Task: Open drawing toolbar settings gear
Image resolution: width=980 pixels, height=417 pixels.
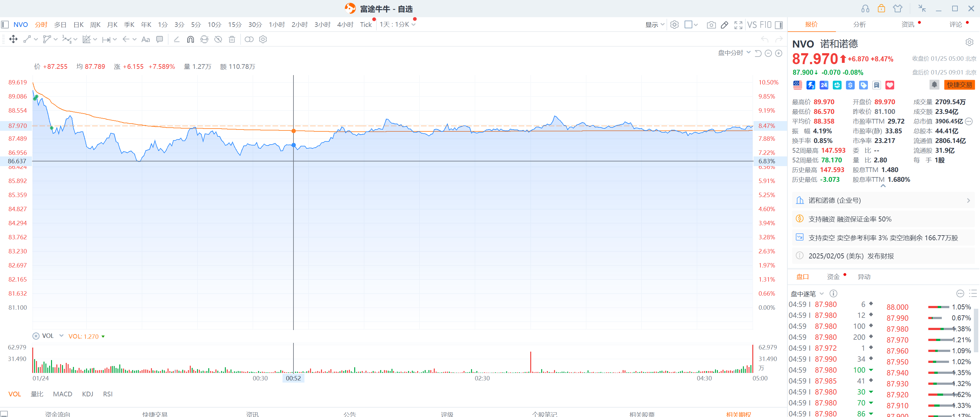Action: coord(263,39)
